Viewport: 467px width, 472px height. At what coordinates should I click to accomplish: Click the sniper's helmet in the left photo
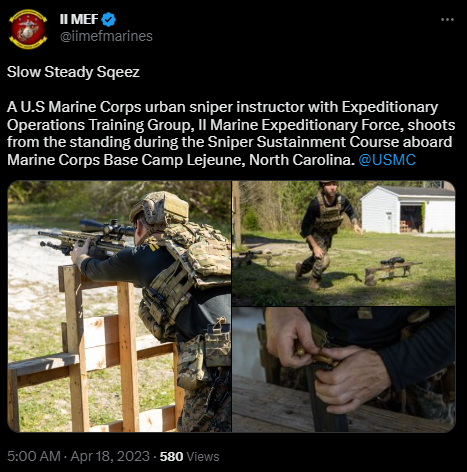click(x=159, y=208)
